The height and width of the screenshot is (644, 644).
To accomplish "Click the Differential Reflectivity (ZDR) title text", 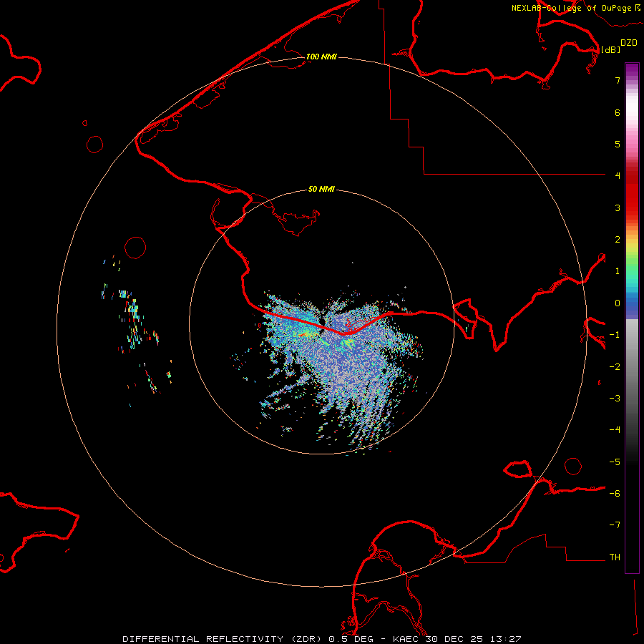I will pos(222,639).
